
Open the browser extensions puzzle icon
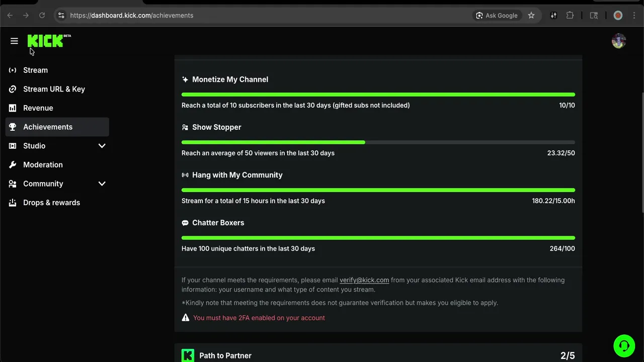[x=570, y=16]
